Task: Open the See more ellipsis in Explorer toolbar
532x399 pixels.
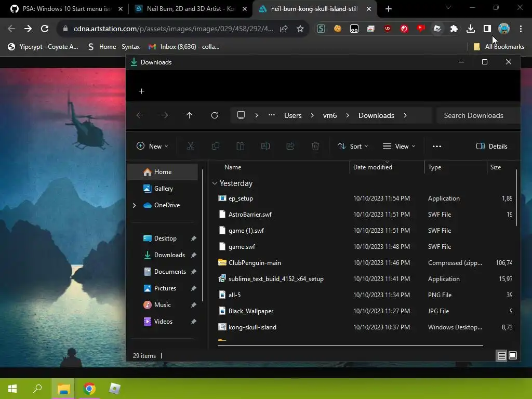Action: coord(436,146)
